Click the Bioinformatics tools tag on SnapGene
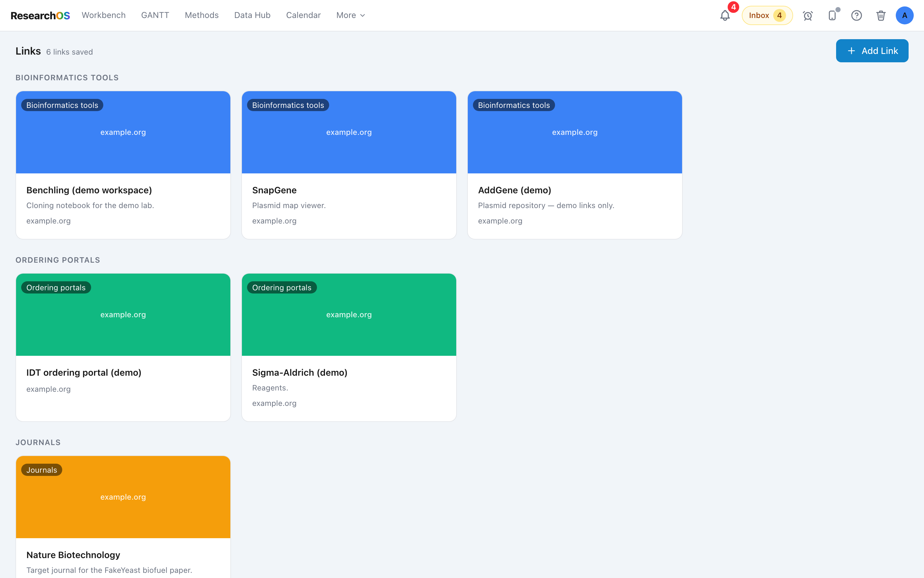Viewport: 924px width, 578px height. [288, 105]
